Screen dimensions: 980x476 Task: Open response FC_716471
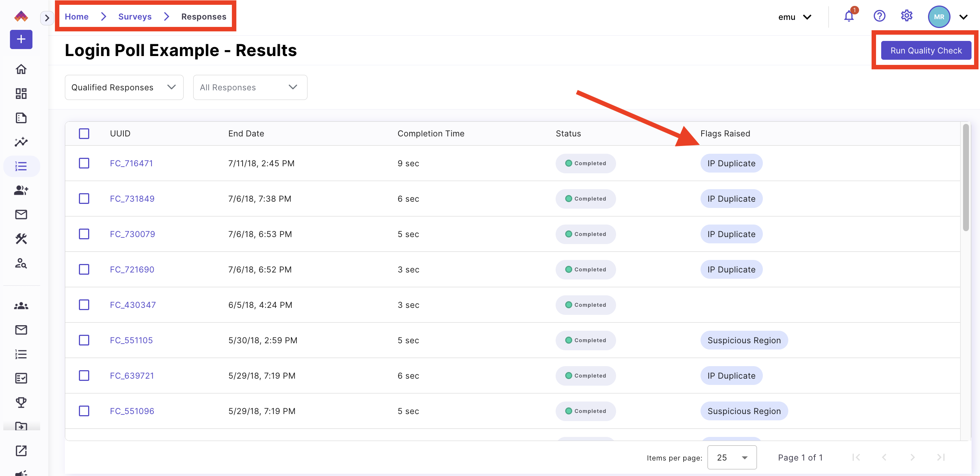point(131,163)
